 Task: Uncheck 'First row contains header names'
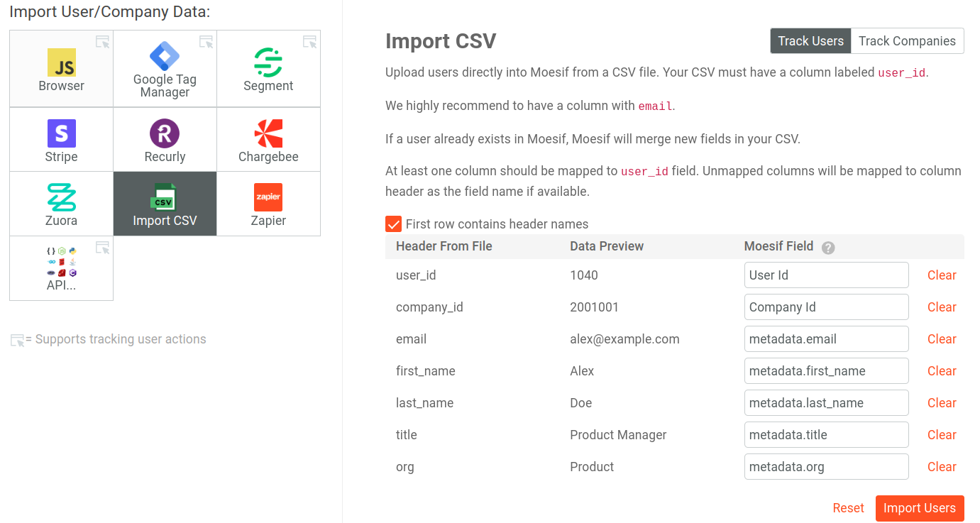tap(393, 223)
